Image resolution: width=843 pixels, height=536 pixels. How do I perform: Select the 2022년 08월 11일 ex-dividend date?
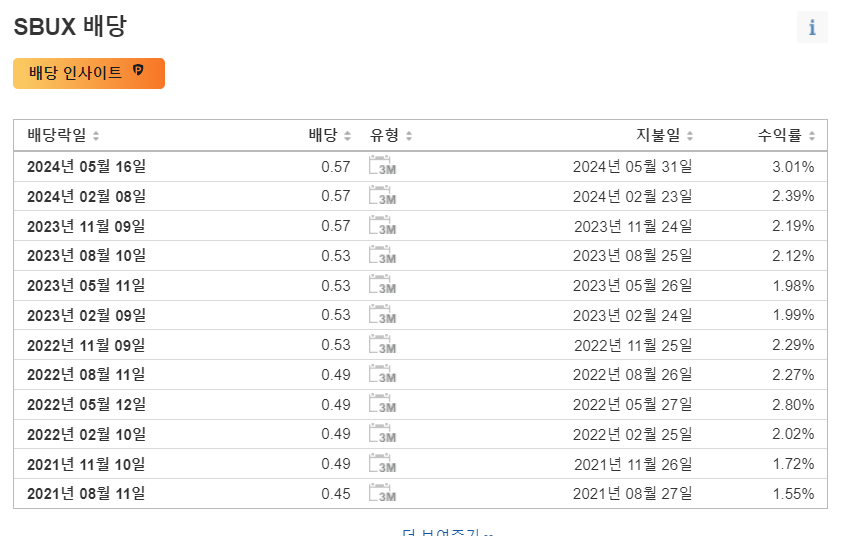[87, 375]
